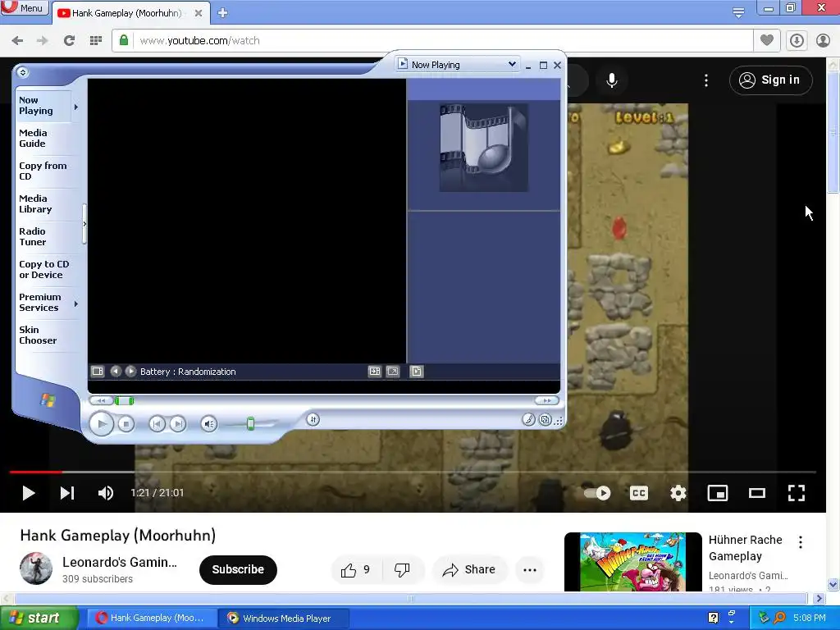Expand the Now Playing arrow submenu
Image resolution: width=840 pixels, height=630 pixels.
pos(76,107)
